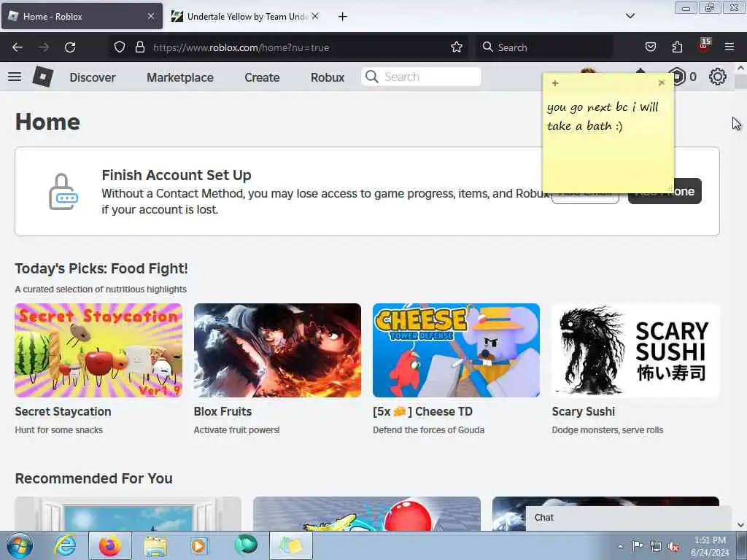Open the Marketplace page

(180, 77)
